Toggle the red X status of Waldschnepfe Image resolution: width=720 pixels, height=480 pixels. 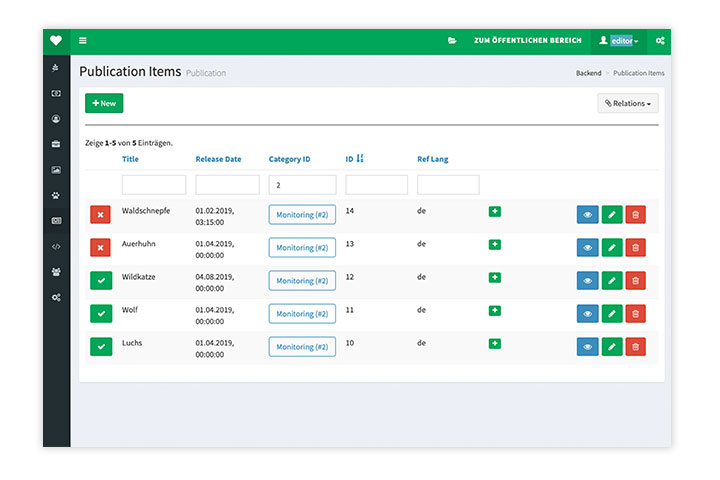tap(101, 215)
